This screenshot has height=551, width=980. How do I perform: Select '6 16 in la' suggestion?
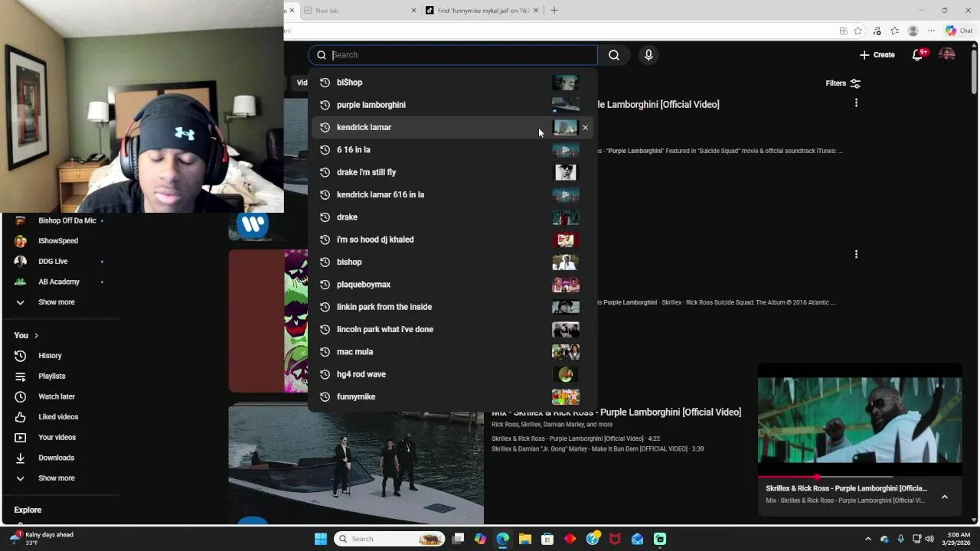(452, 150)
